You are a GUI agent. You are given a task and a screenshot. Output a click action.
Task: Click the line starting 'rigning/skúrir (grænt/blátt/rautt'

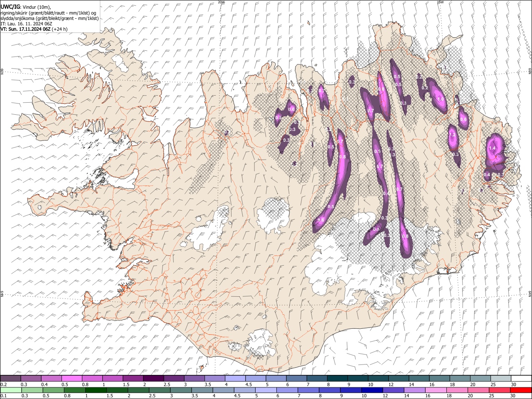click(x=48, y=13)
